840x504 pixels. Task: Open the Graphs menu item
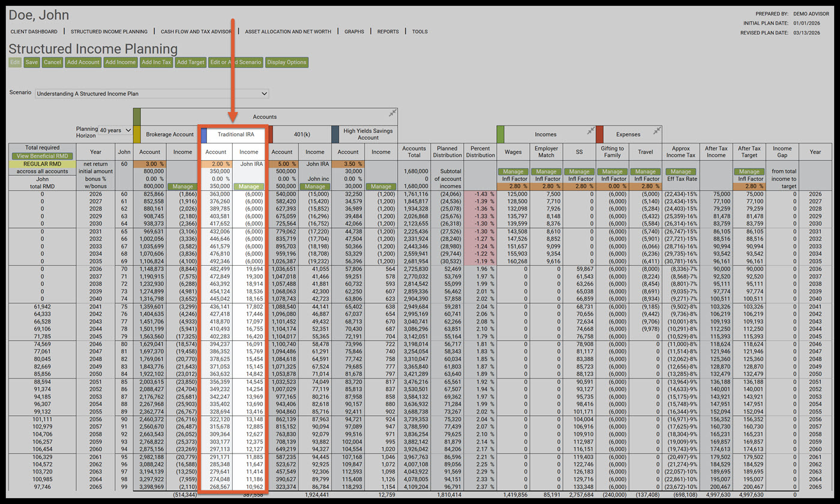coord(354,31)
